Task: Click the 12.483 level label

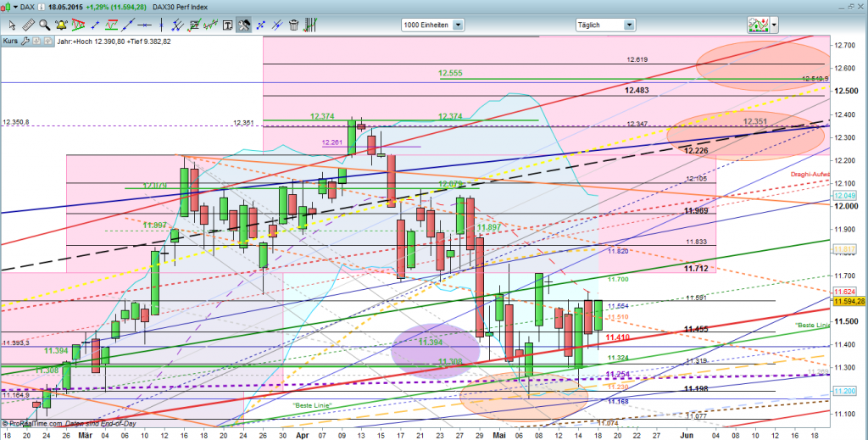Action: pos(637,90)
